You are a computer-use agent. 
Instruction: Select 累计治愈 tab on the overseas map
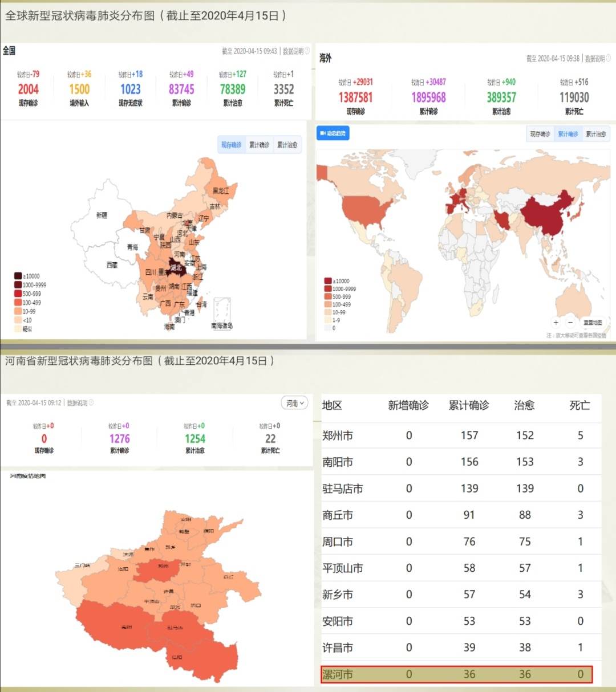[x=595, y=134]
